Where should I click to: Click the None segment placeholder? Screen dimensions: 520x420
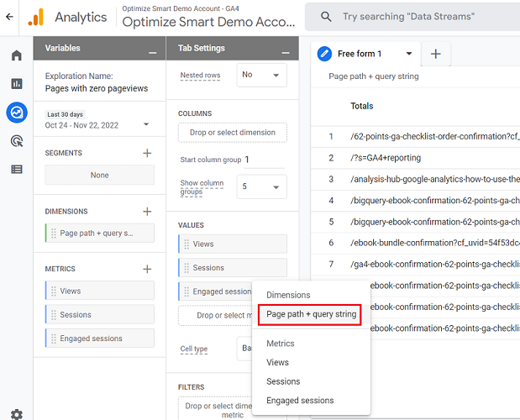pos(99,175)
